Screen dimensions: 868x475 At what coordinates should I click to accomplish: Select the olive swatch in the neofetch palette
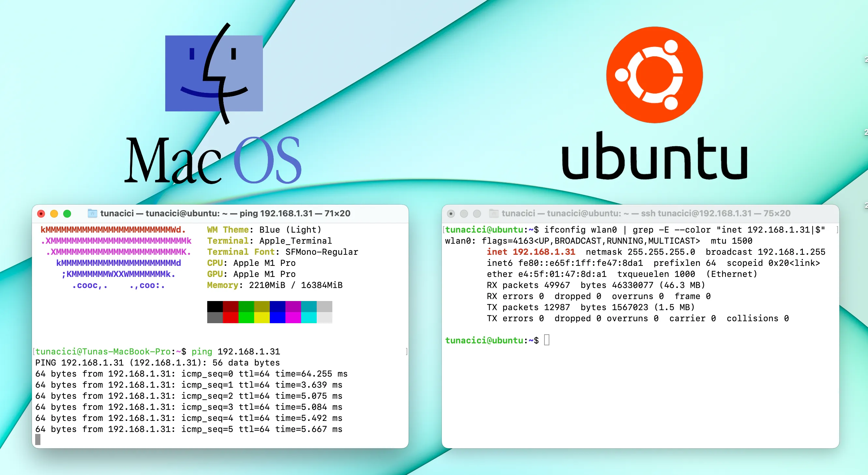pyautogui.click(x=262, y=307)
